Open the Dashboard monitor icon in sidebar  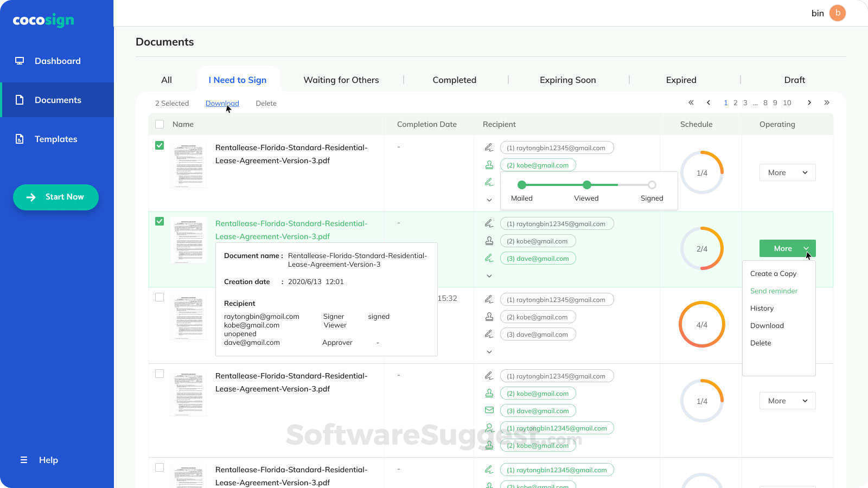[20, 61]
